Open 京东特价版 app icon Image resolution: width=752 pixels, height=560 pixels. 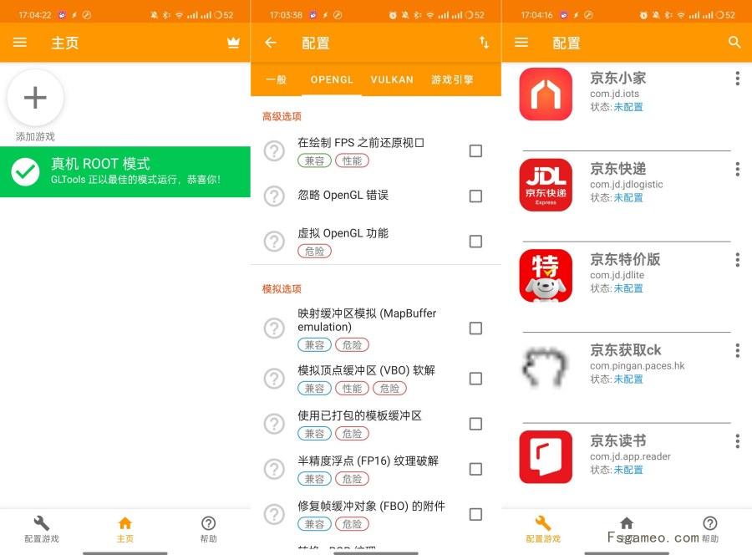[x=546, y=276]
